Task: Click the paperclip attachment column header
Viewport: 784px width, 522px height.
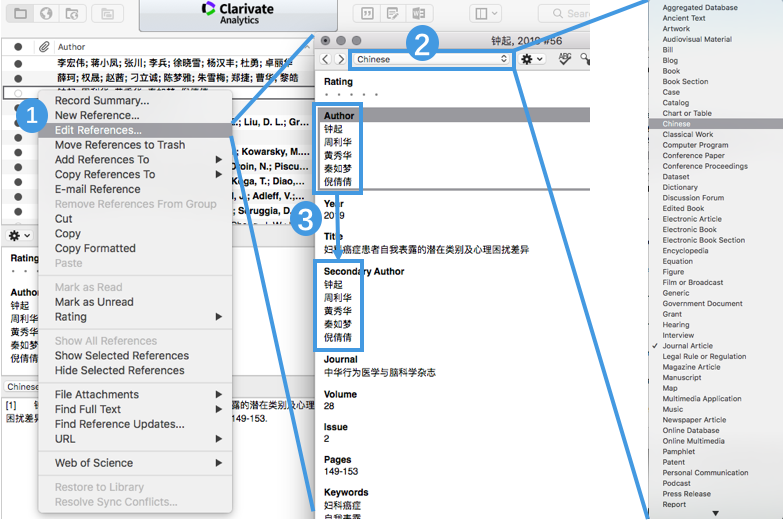Action: [44, 47]
